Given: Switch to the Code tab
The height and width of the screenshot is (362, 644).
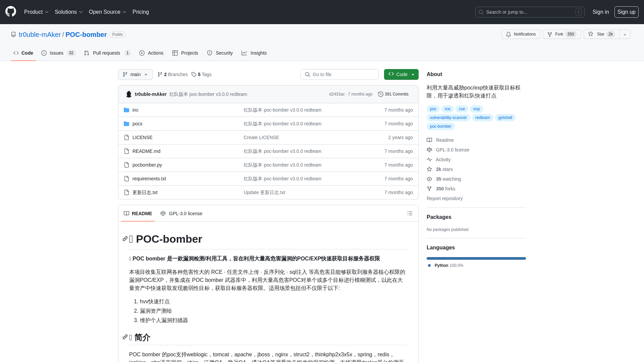Looking at the screenshot, I should click(x=23, y=53).
